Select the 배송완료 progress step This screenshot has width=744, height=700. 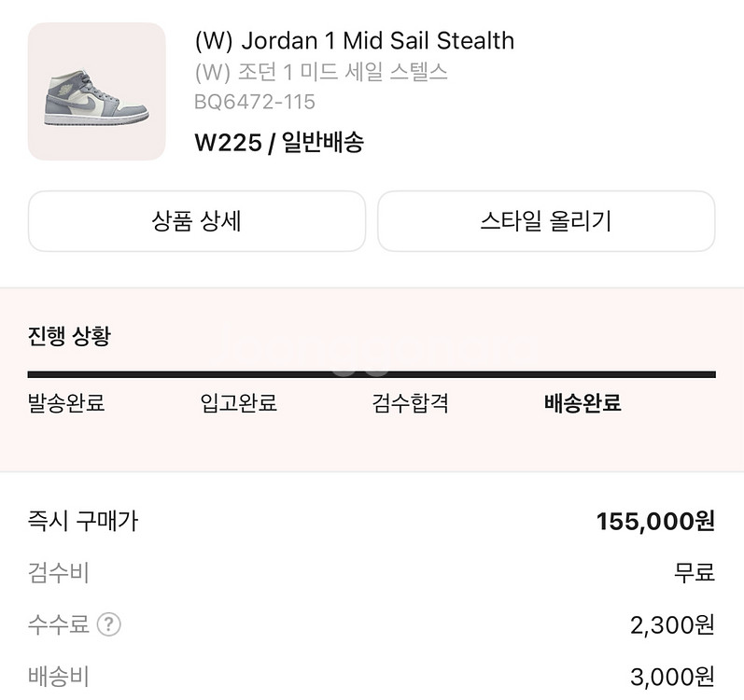583,403
